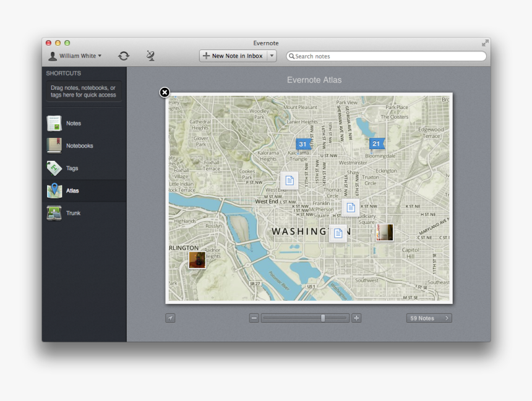Click New Note in Inbox button

(x=233, y=56)
